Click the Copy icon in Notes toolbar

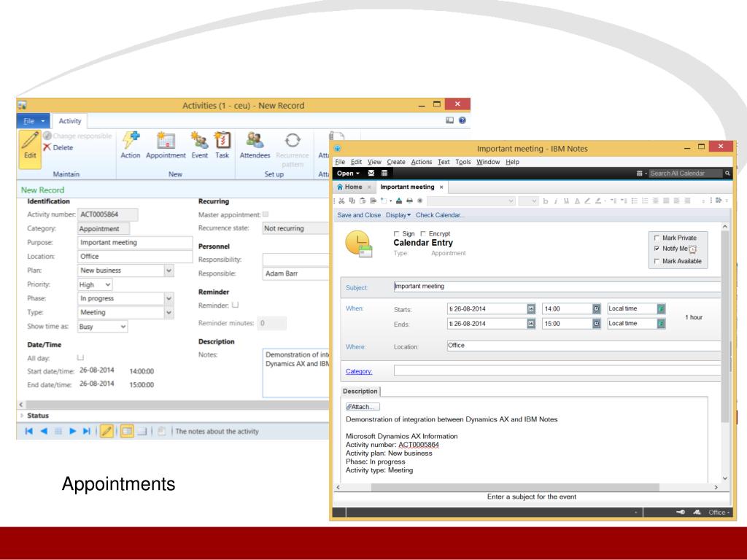click(x=352, y=201)
